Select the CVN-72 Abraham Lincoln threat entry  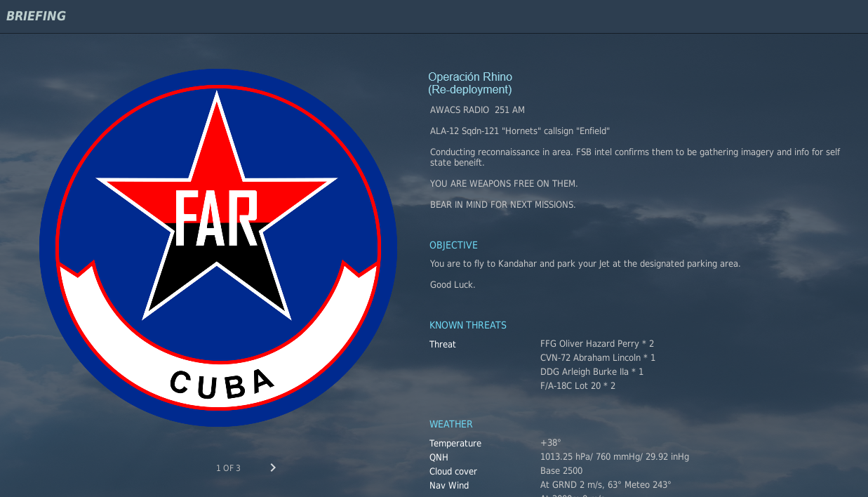pos(597,358)
